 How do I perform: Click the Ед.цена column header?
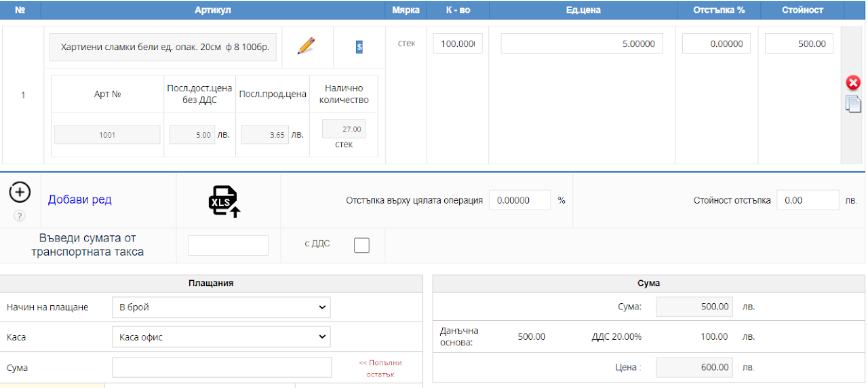(583, 10)
